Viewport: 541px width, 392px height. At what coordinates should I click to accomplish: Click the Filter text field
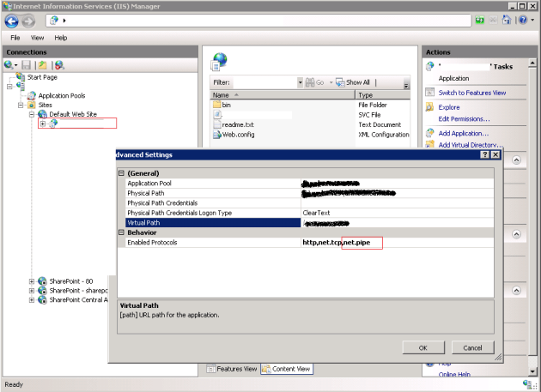point(264,82)
